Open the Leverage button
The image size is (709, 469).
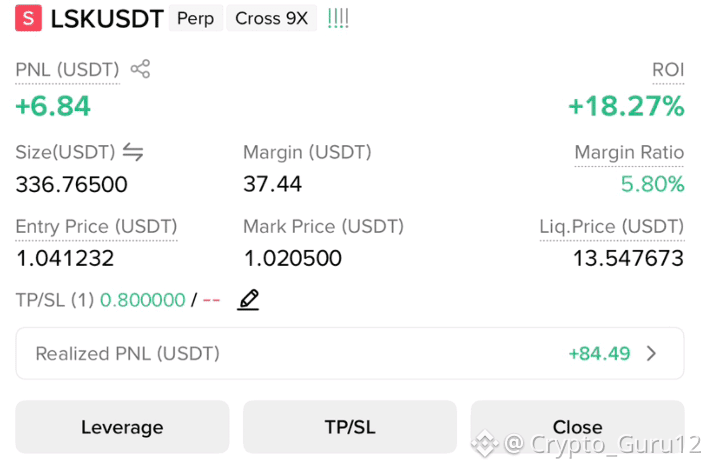(x=122, y=426)
